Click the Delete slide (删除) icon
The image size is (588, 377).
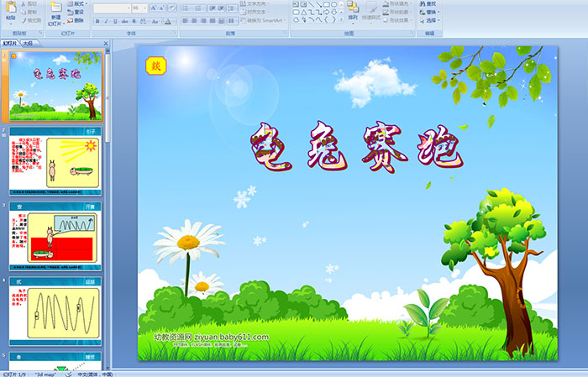pos(70,20)
